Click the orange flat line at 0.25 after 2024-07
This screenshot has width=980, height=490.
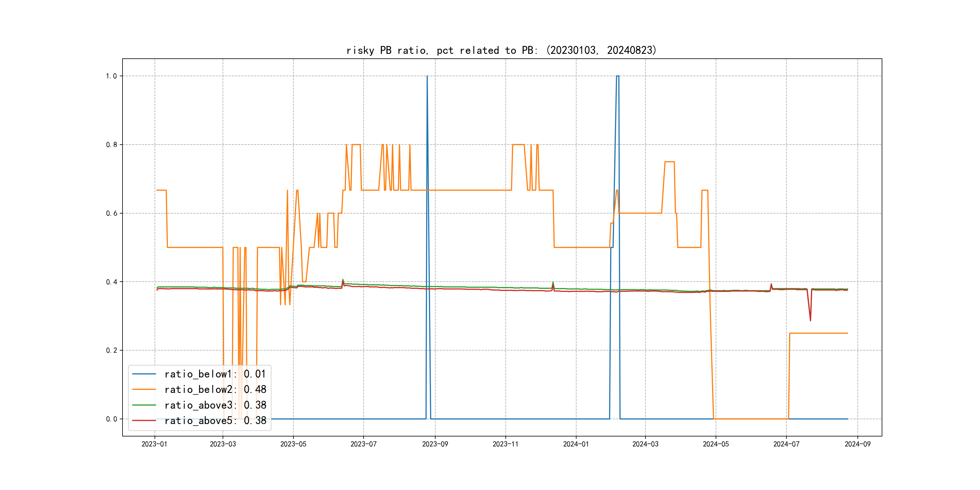click(x=818, y=333)
